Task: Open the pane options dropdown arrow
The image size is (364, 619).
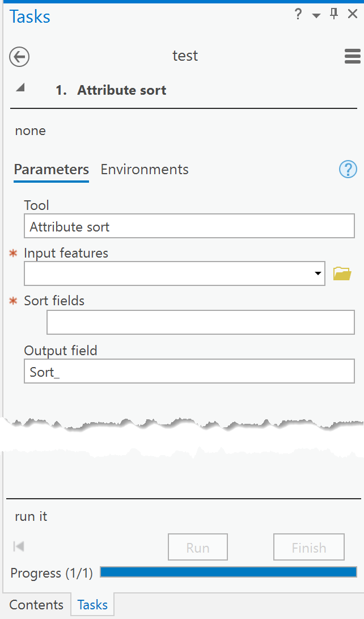Action: 316,15
